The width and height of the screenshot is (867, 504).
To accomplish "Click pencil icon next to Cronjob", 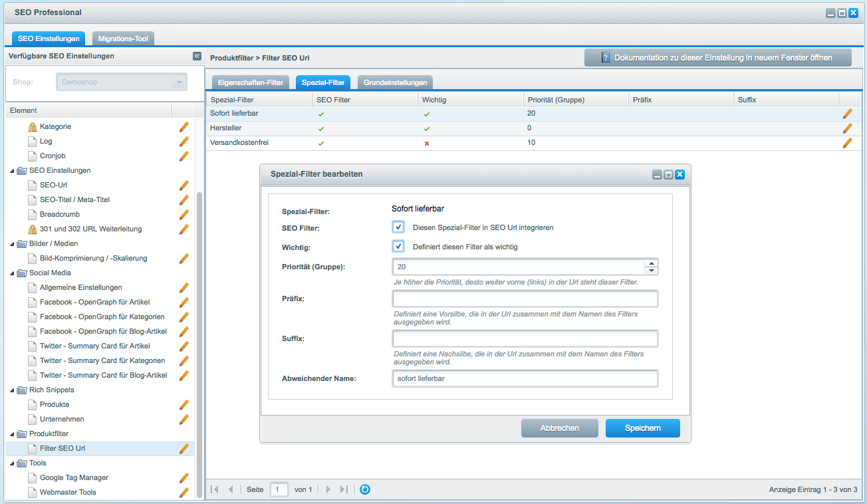I will pyautogui.click(x=184, y=156).
